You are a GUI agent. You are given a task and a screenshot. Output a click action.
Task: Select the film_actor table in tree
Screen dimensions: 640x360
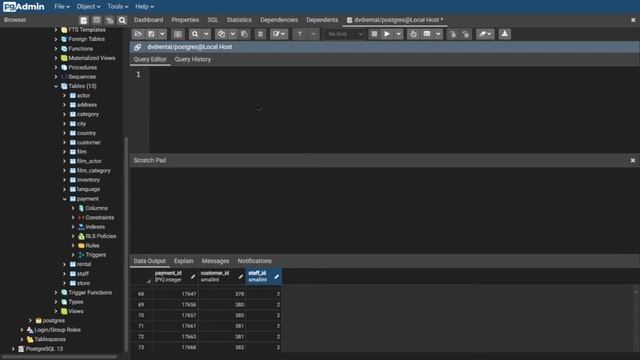pyautogui.click(x=89, y=161)
